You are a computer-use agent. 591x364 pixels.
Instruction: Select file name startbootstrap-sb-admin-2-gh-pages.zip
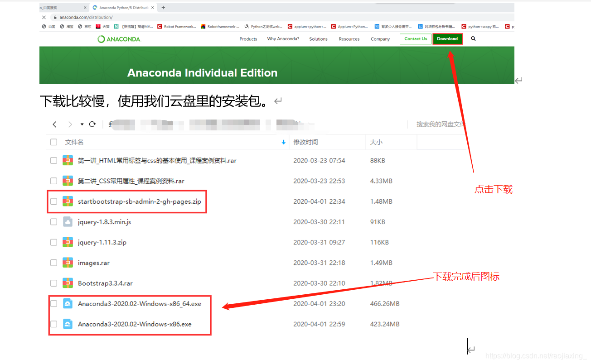point(140,201)
